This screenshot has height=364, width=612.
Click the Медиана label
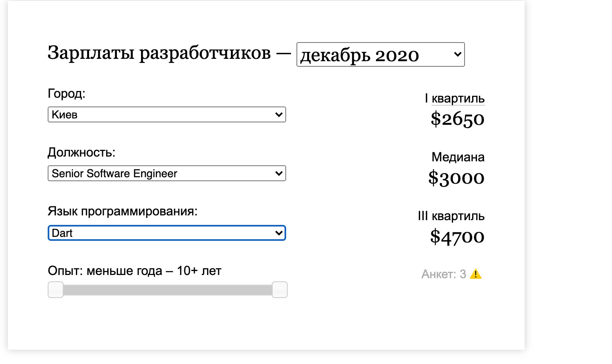point(458,157)
